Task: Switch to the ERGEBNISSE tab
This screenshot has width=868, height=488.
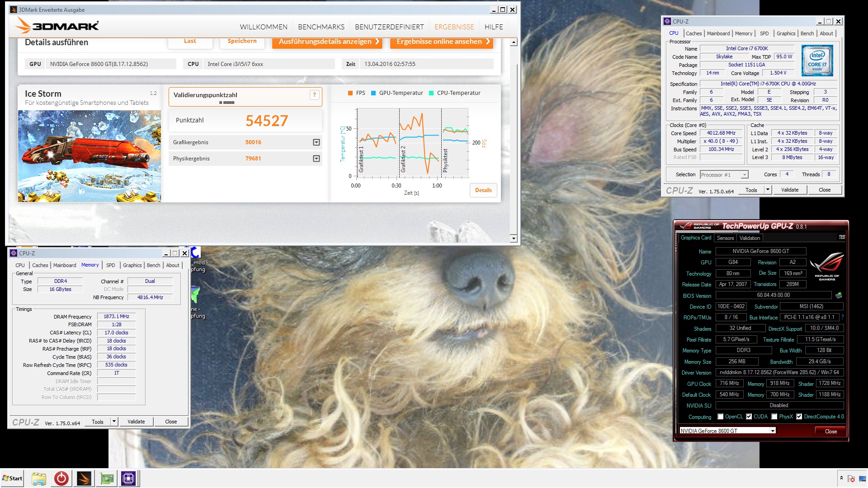Action: click(454, 27)
